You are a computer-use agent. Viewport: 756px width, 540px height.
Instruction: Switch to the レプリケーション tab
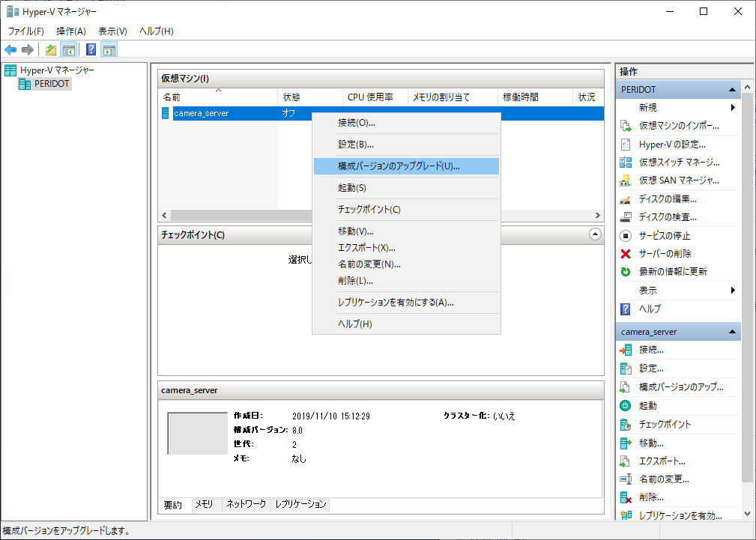[301, 504]
